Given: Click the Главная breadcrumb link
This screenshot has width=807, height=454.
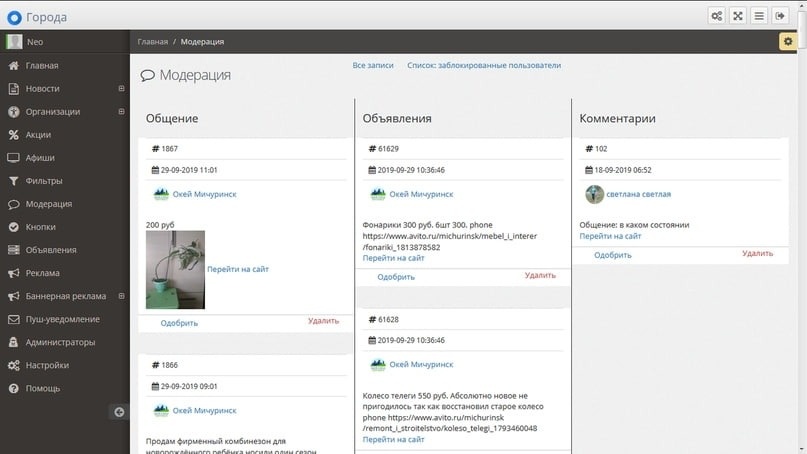Looking at the screenshot, I should click(152, 42).
